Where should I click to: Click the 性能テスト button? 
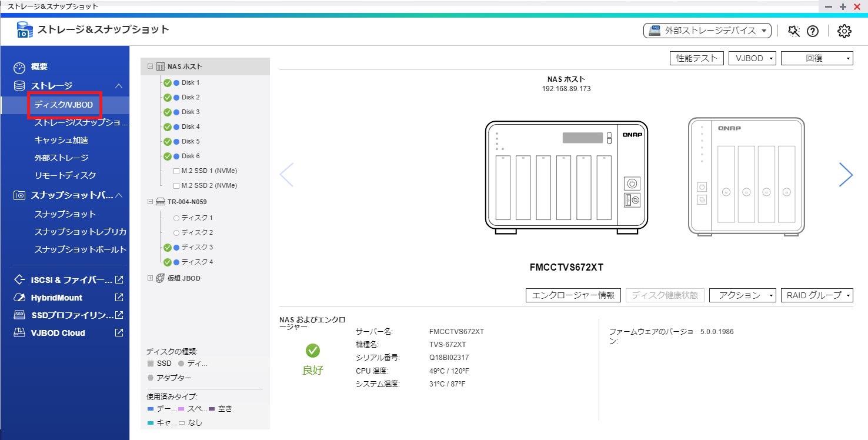(697, 58)
